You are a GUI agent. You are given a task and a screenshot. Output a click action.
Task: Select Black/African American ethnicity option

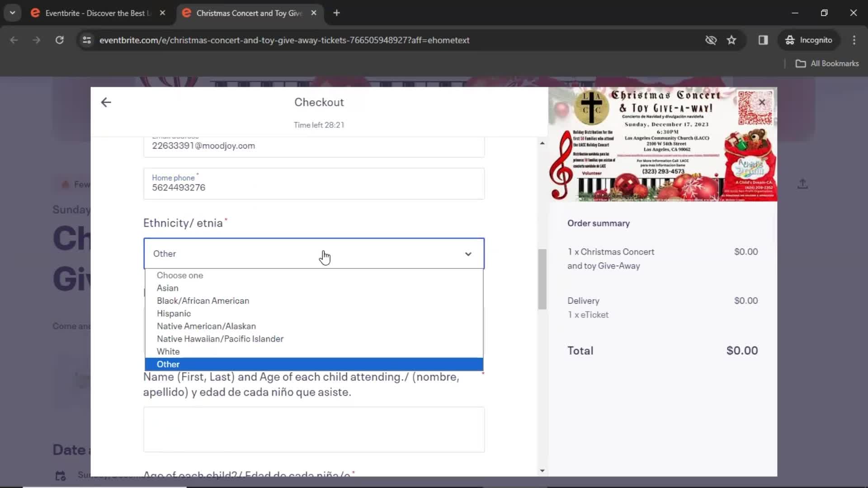[203, 300]
